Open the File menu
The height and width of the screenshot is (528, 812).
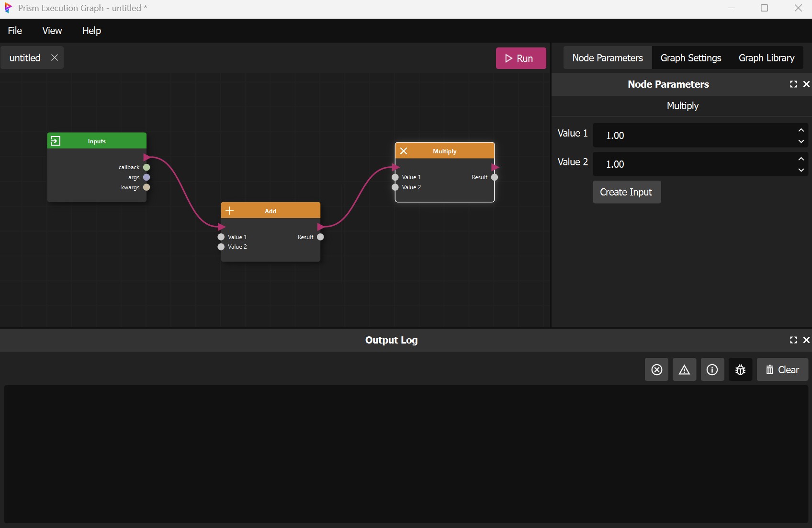tap(15, 31)
